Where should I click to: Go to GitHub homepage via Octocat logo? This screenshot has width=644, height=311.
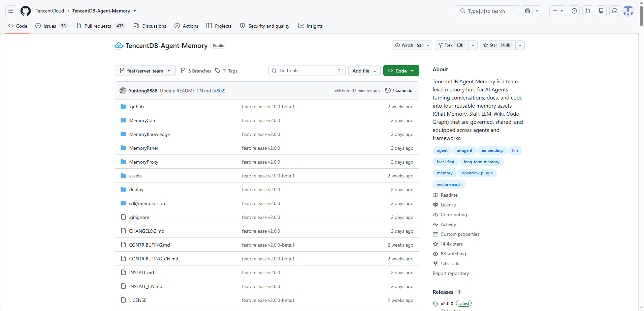(26, 11)
